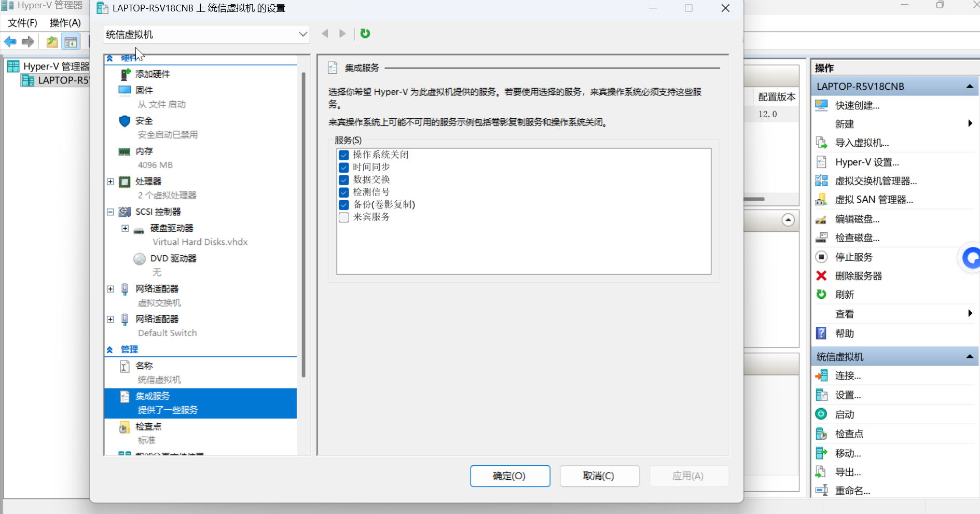Select the 固件 firmware icon
The width and height of the screenshot is (980, 514).
(x=125, y=90)
